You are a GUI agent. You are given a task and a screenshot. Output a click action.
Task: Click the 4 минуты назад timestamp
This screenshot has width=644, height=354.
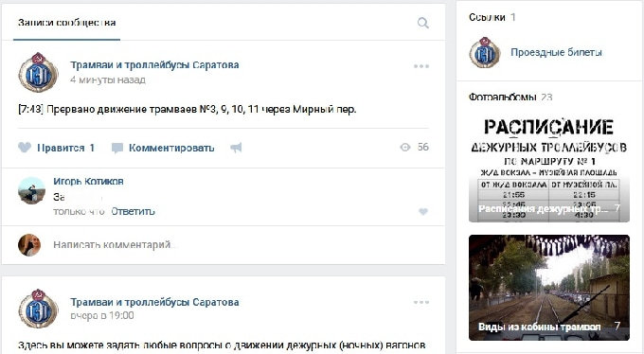(108, 80)
